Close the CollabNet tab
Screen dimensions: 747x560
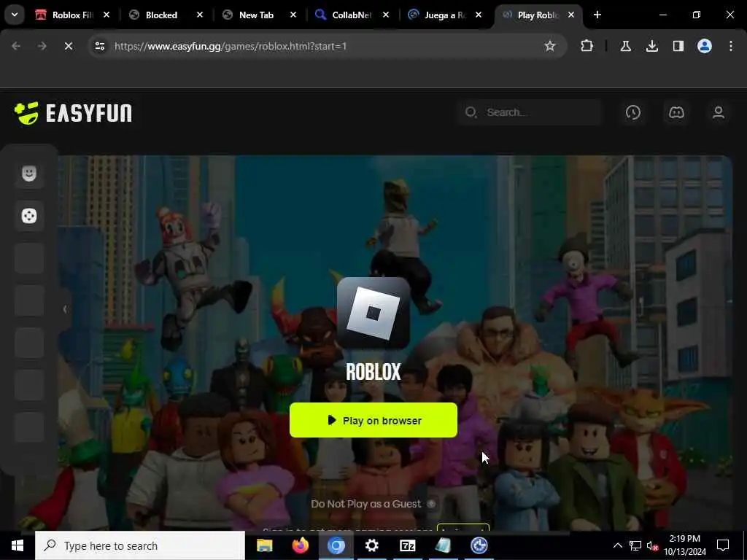386,15
